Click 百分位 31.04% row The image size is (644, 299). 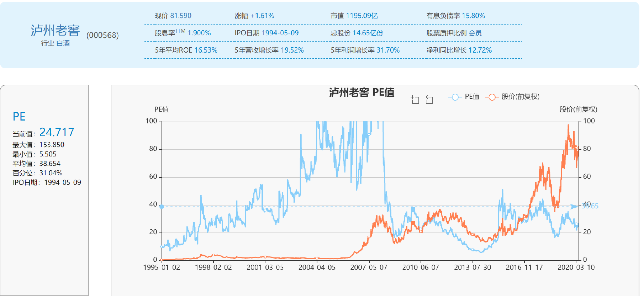tap(37, 173)
